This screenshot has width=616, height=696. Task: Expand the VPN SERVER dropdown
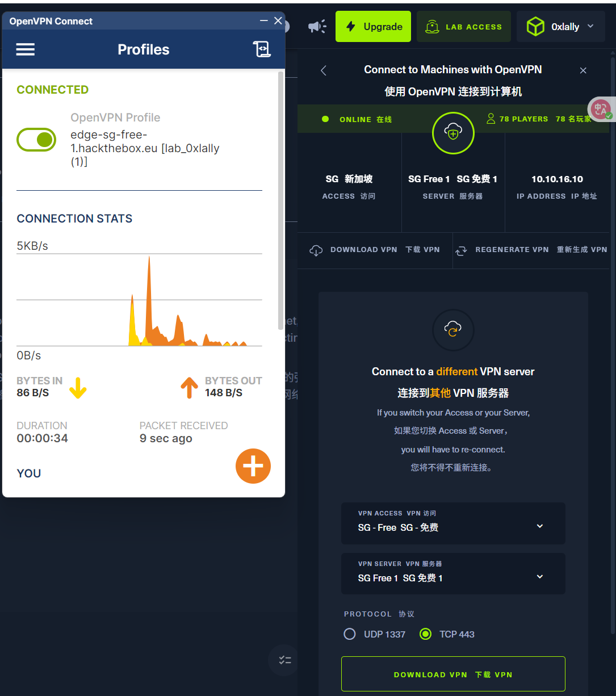[x=453, y=573]
